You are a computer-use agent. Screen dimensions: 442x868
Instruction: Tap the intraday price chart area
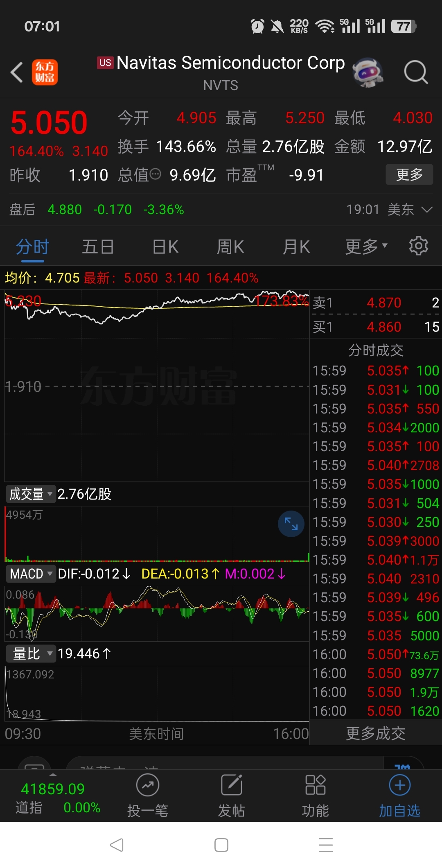tap(157, 386)
